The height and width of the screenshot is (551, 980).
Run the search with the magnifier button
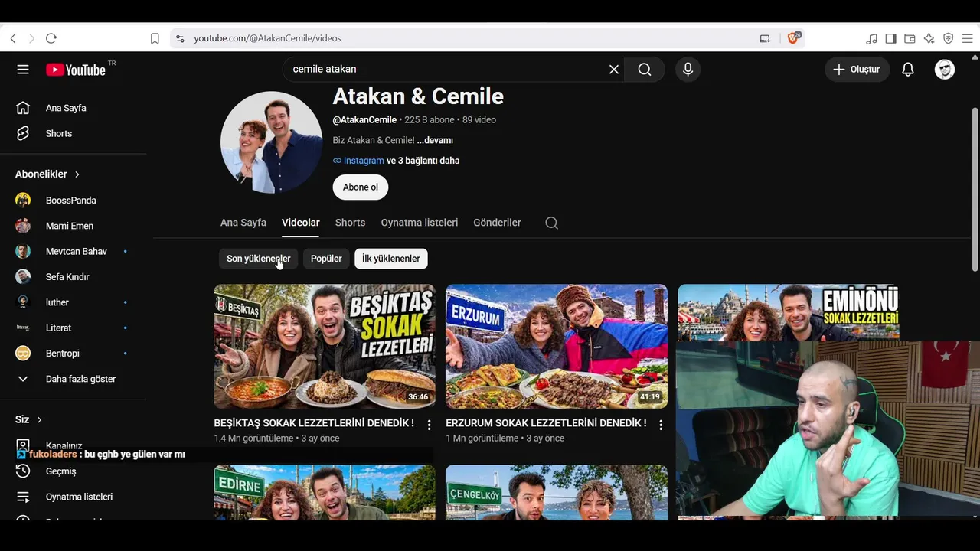coord(645,70)
